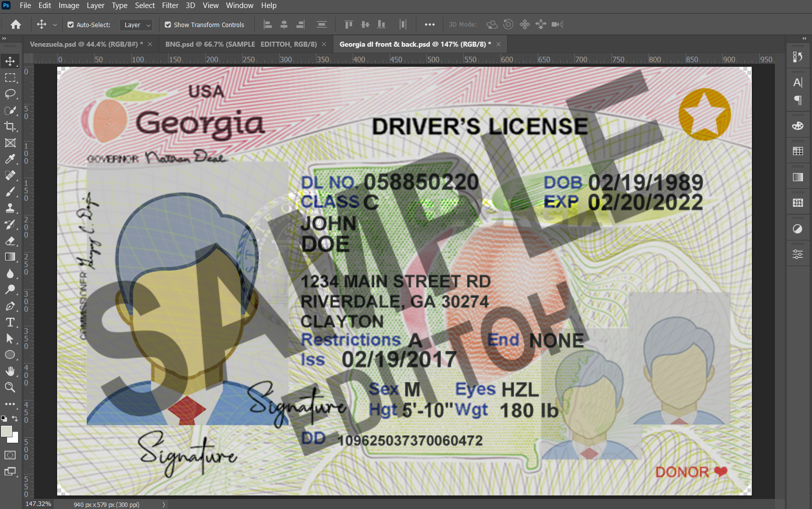This screenshot has width=812, height=509.
Task: Select the Horizontal Type tool
Action: 10,322
